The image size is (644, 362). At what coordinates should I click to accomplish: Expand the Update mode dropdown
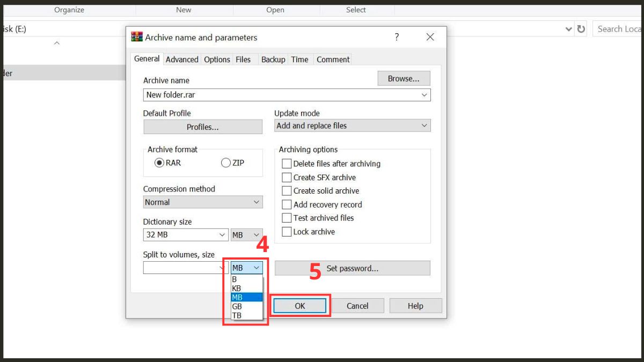(x=353, y=125)
